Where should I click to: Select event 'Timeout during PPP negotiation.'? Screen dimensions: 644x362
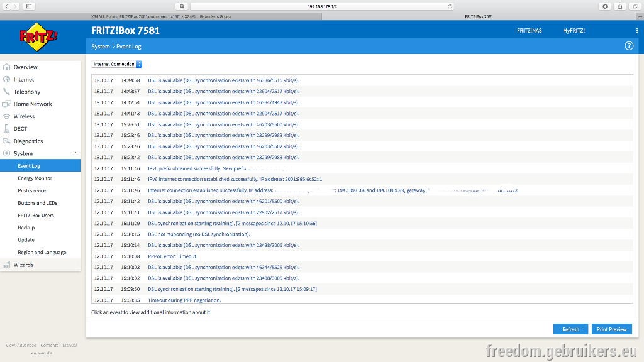tap(362, 300)
